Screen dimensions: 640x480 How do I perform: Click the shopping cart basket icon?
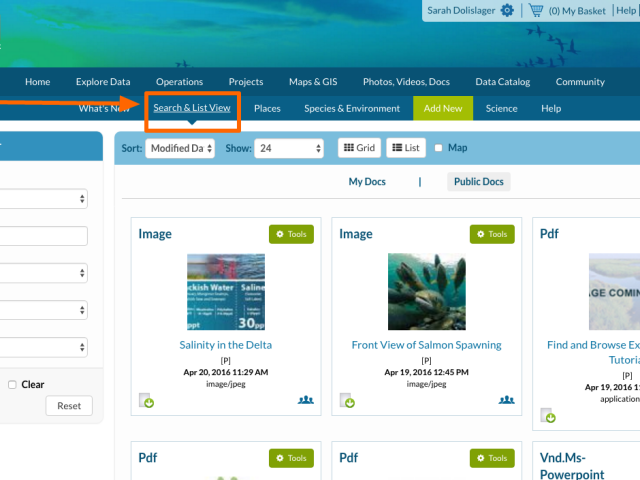click(x=536, y=10)
